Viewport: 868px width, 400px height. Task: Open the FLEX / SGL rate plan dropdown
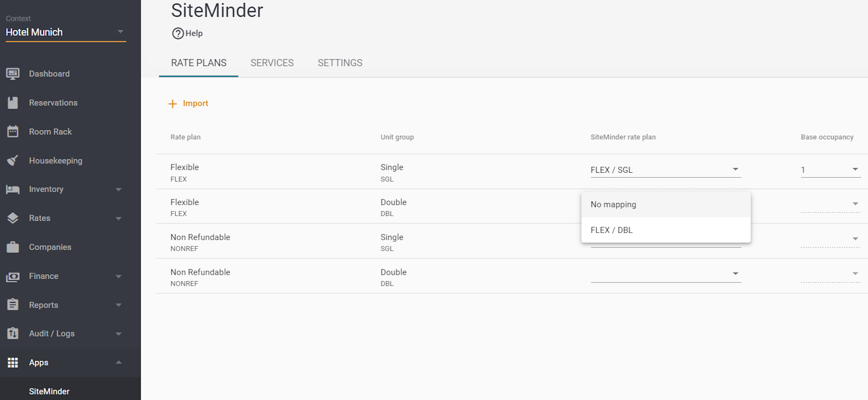pyautogui.click(x=666, y=170)
